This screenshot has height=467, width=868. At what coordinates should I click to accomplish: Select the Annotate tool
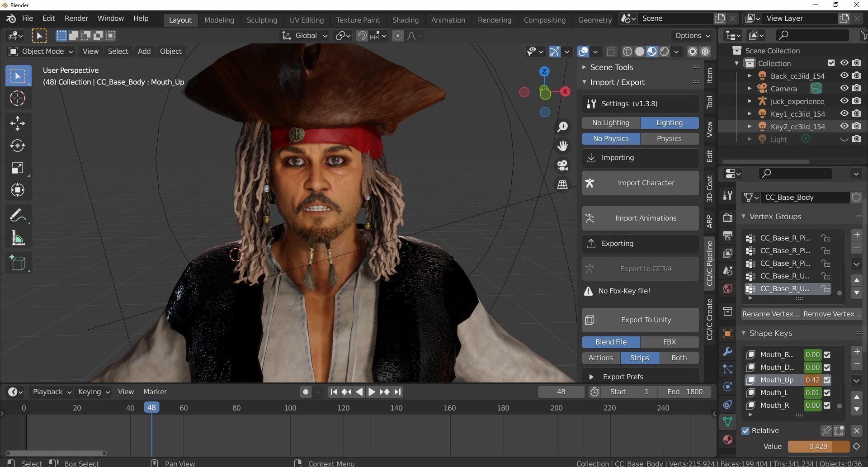pyautogui.click(x=18, y=215)
